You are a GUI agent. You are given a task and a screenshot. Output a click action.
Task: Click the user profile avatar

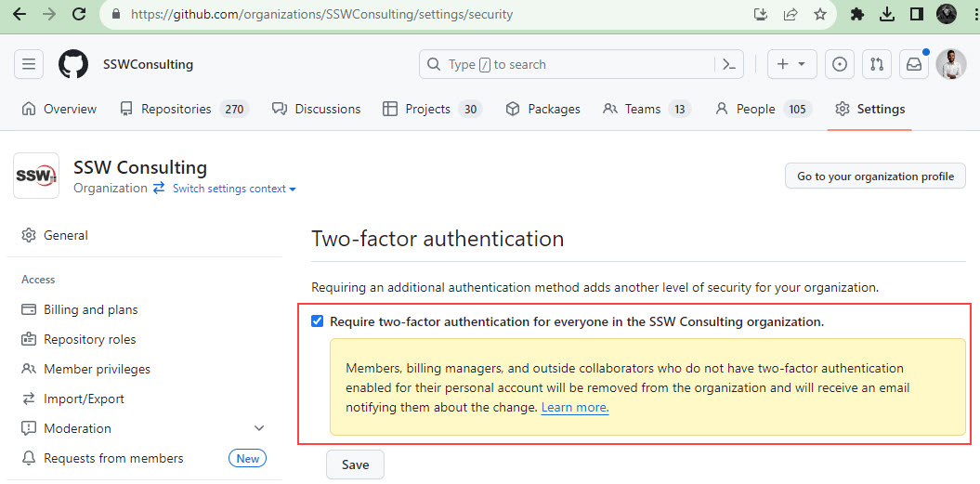(950, 64)
